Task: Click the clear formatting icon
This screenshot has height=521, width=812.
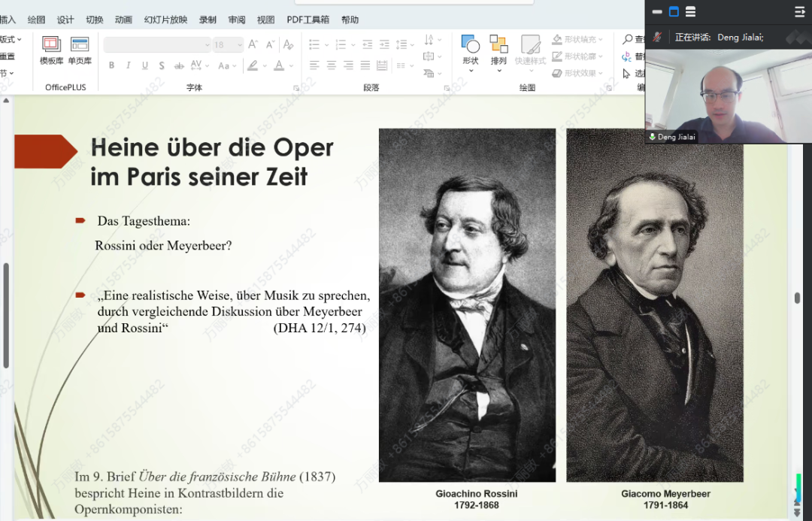Action: [289, 45]
